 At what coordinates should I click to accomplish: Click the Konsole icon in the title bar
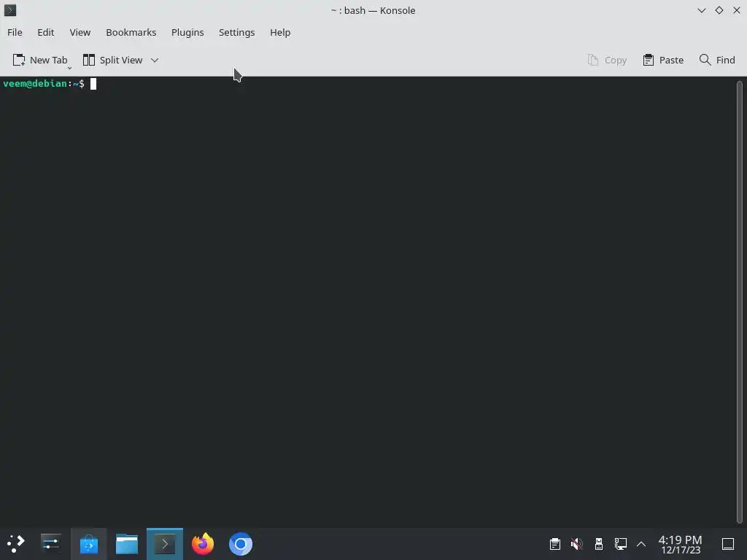(10, 10)
